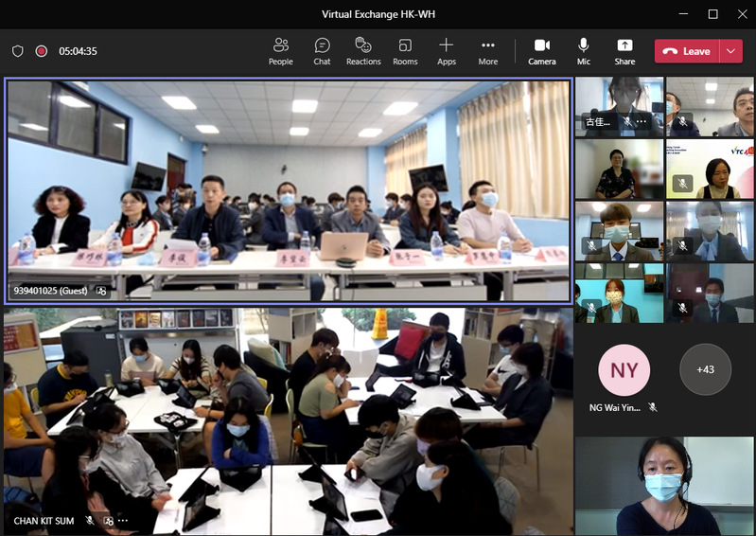Open breakout Rooms

click(x=405, y=51)
